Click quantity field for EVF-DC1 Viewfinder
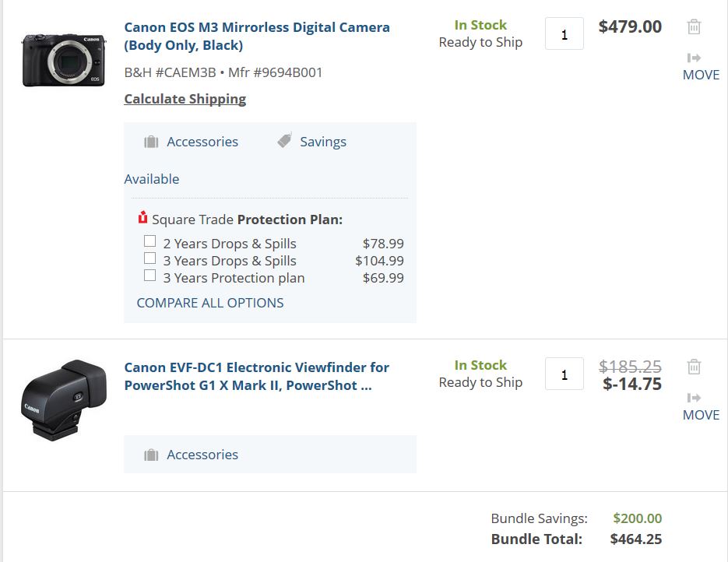Image resolution: width=728 pixels, height=562 pixels. [x=564, y=374]
